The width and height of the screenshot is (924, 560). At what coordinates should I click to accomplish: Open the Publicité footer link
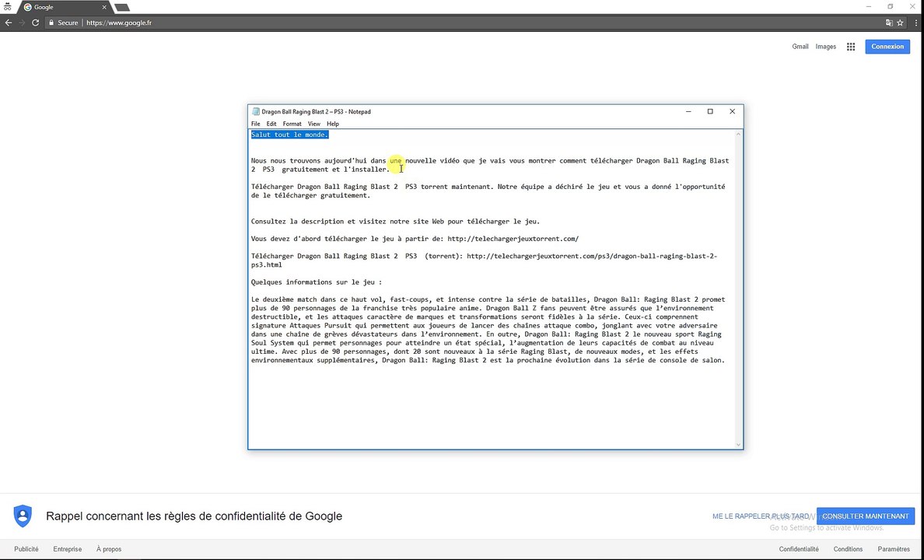point(26,549)
